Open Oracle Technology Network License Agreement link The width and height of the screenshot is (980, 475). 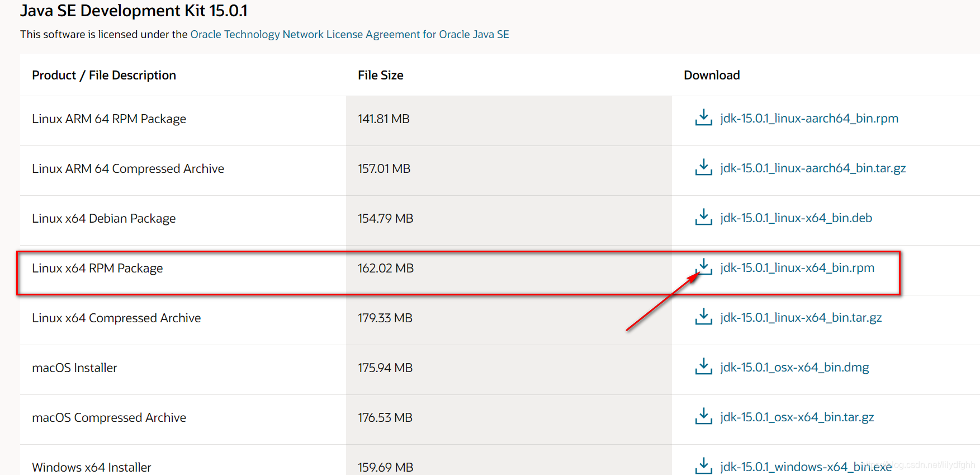pyautogui.click(x=350, y=34)
